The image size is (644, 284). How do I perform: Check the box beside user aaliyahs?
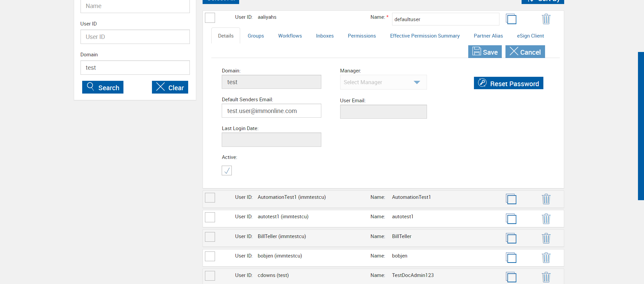pos(210,18)
